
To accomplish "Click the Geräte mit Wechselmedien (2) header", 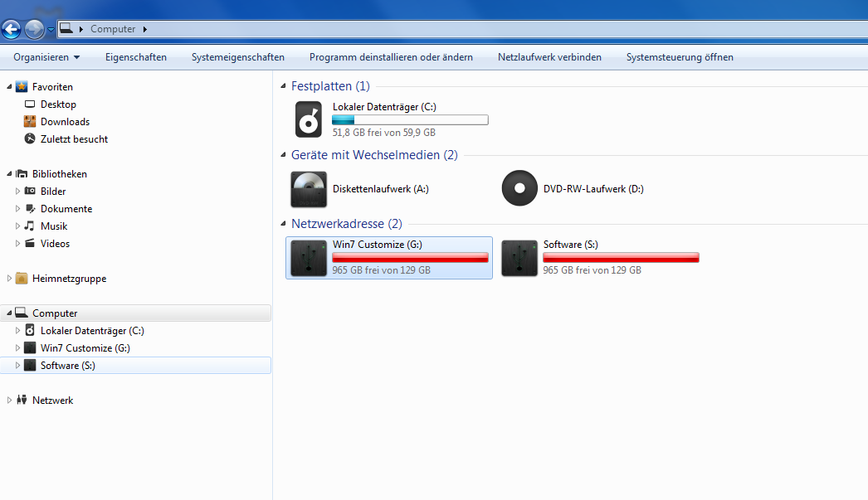I will click(x=374, y=155).
